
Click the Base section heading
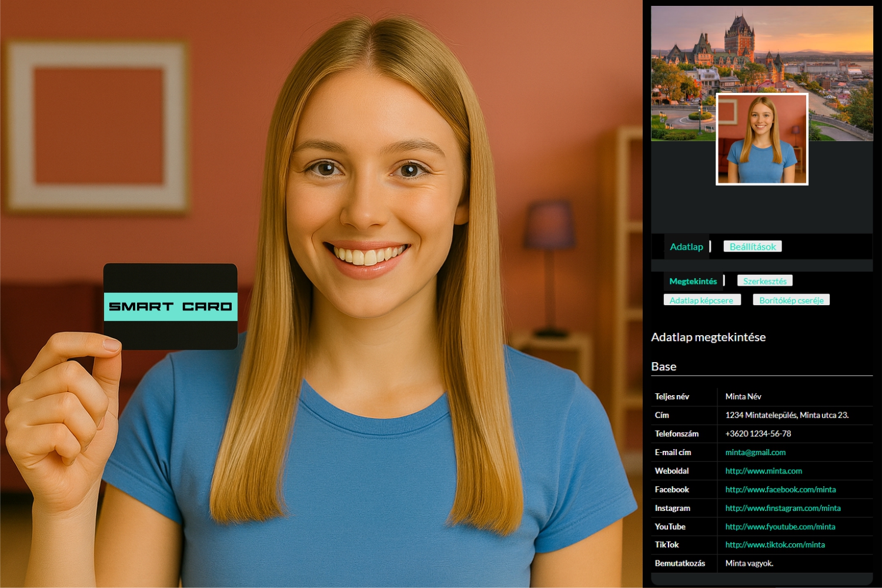point(664,367)
